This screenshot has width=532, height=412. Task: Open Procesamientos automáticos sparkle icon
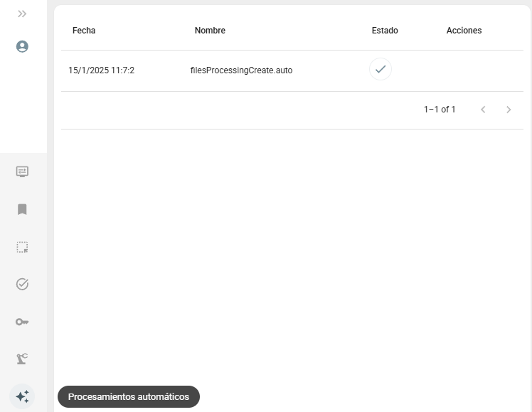(22, 396)
